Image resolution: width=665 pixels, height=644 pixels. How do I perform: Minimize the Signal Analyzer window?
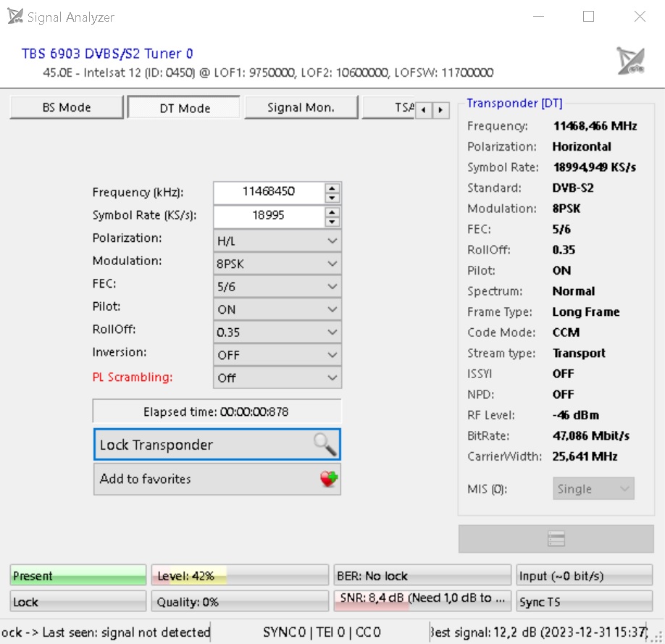coord(538,17)
